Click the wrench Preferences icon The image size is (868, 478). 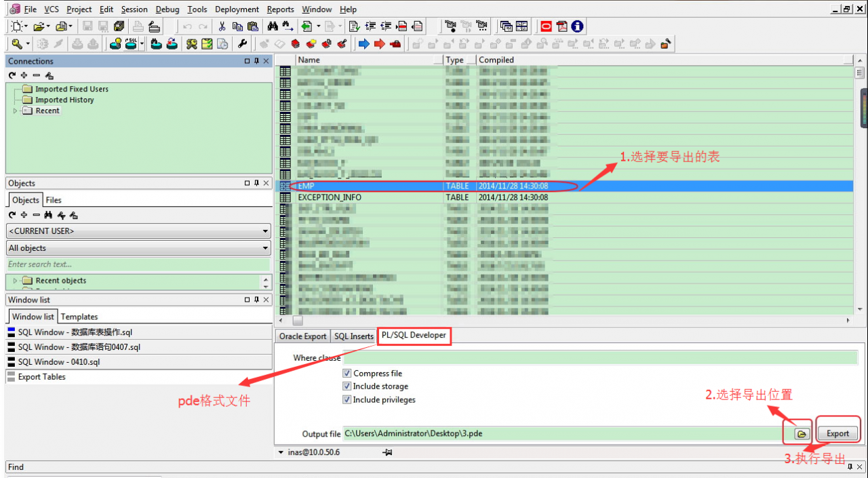242,44
